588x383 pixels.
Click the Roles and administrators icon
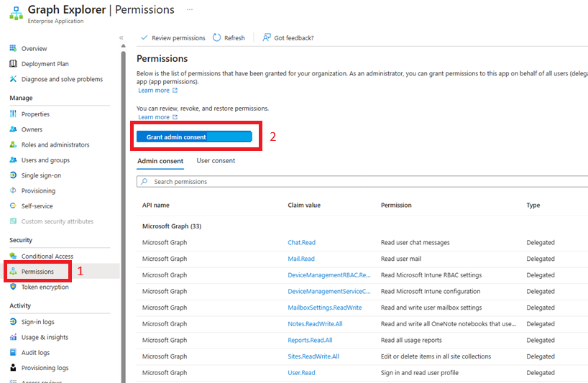pyautogui.click(x=13, y=144)
